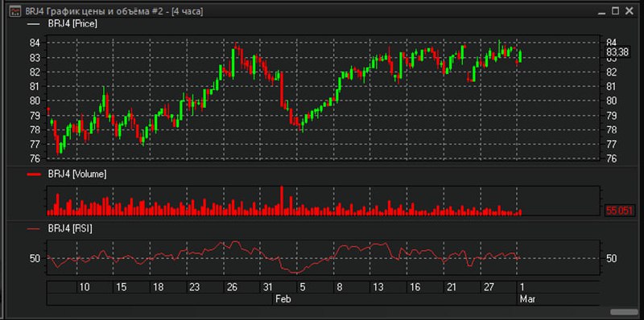644x320 pixels.
Task: Click the volume value tag 55 051
Action: point(620,211)
